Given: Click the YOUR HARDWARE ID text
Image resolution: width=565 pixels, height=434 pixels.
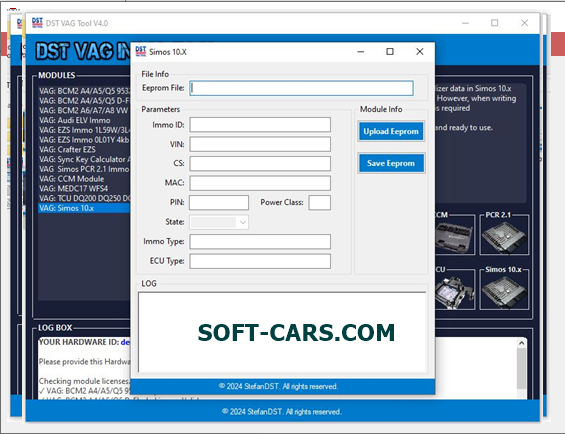Looking at the screenshot, I should click(x=79, y=342).
